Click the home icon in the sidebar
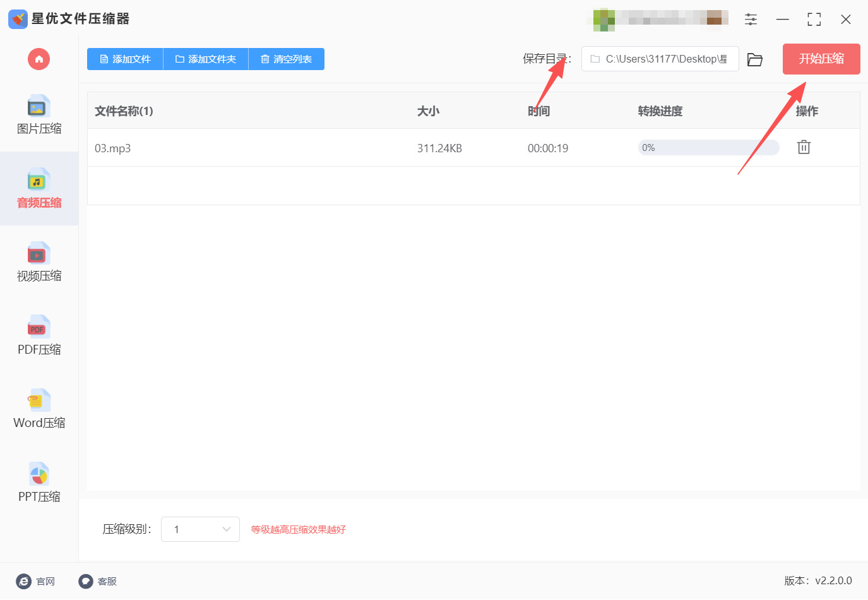 [x=39, y=59]
